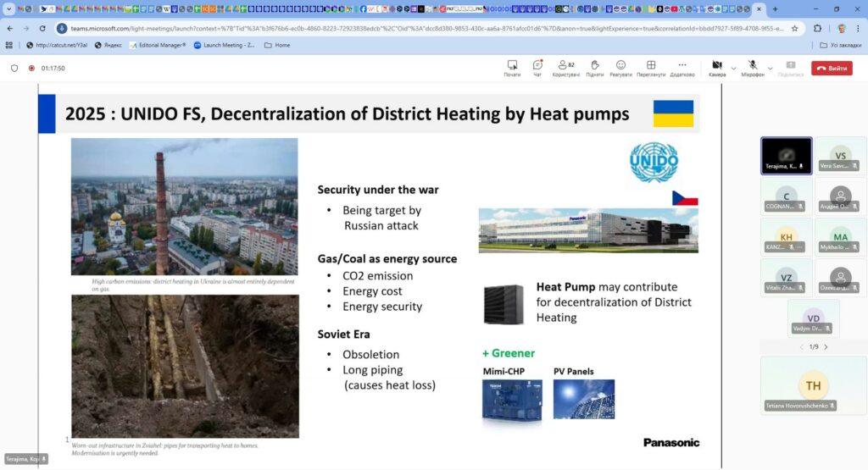Viewport: 868px width, 470px height.
Task: Unmute the microphone
Action: (752, 68)
